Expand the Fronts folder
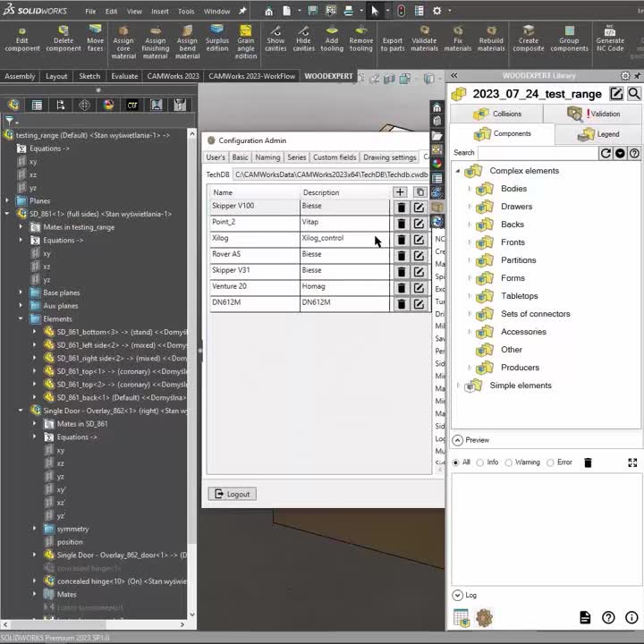644x644 pixels. tap(469, 242)
